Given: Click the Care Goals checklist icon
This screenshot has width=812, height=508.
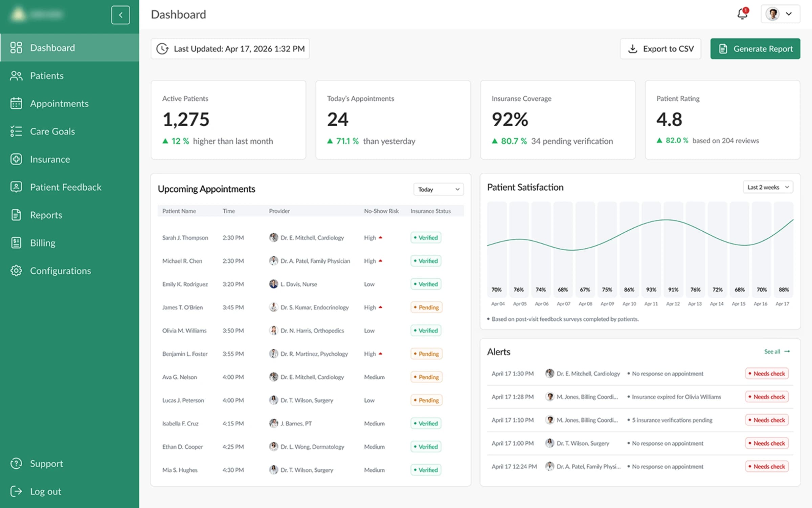Looking at the screenshot, I should click(16, 131).
